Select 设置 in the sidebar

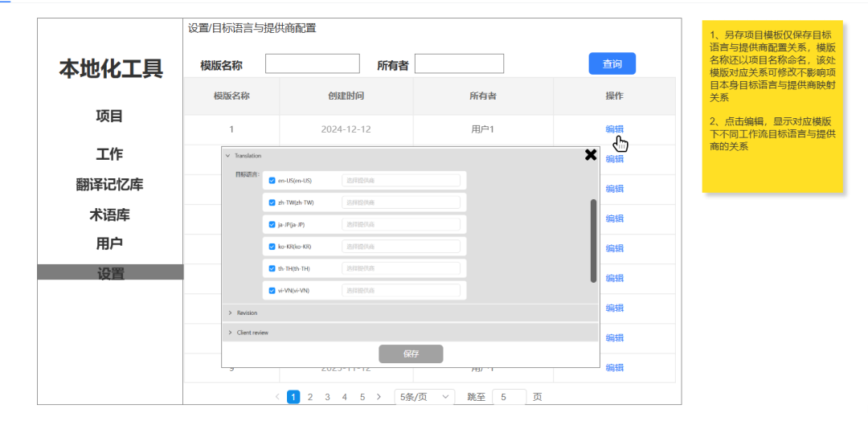[110, 272]
